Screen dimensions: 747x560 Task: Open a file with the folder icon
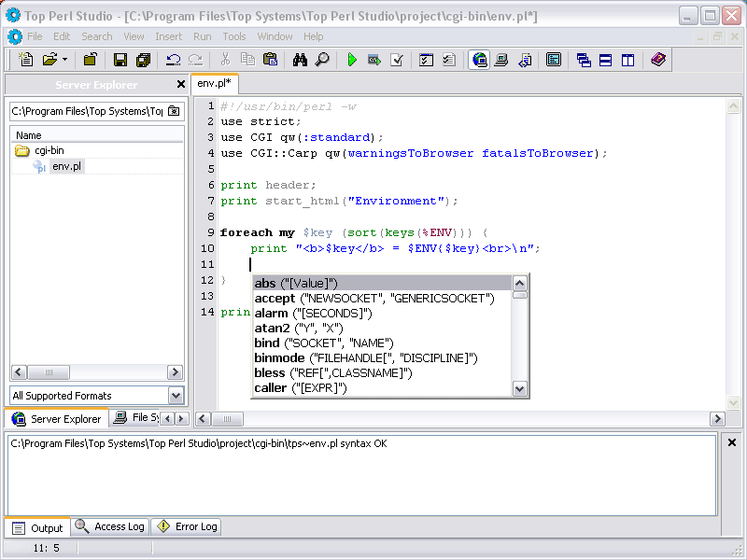point(49,60)
